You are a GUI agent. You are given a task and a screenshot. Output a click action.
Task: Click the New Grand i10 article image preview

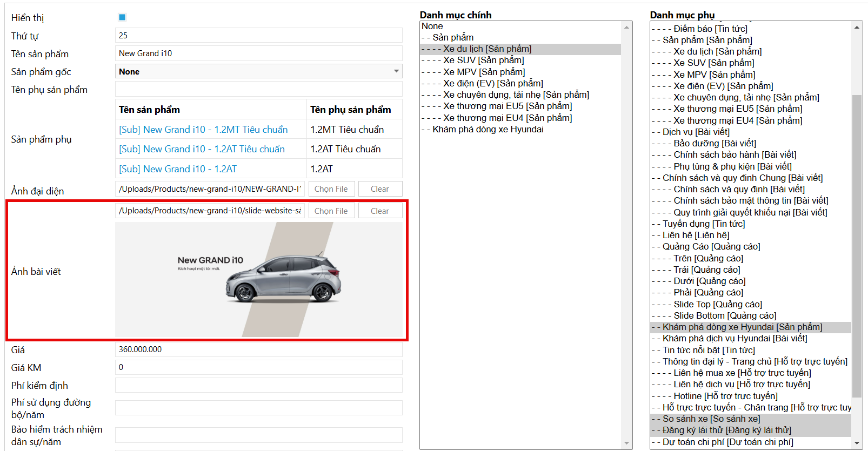coord(259,279)
